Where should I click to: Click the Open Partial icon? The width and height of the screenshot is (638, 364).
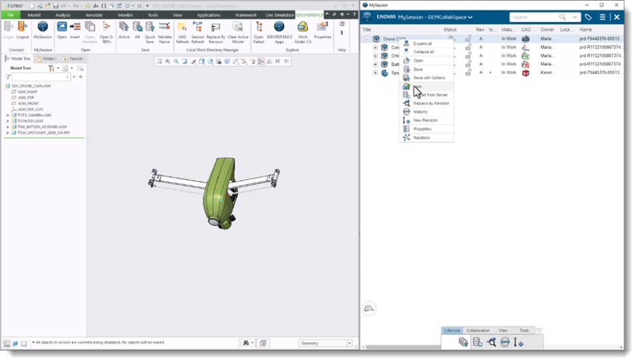point(259,27)
